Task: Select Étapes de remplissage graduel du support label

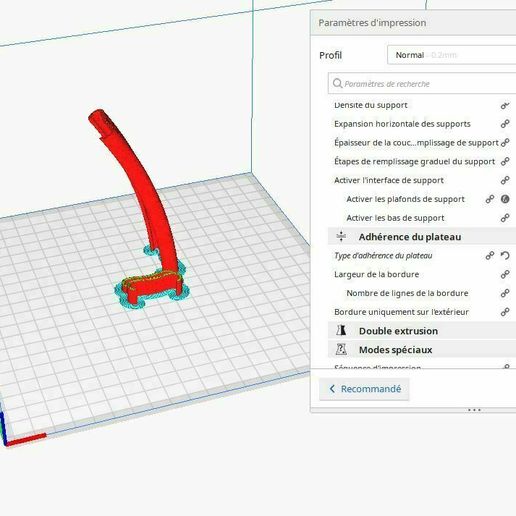Action: coord(415,162)
